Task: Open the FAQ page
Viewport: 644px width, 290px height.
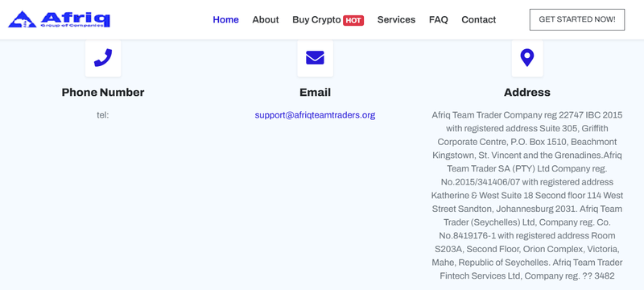Action: pyautogui.click(x=438, y=19)
